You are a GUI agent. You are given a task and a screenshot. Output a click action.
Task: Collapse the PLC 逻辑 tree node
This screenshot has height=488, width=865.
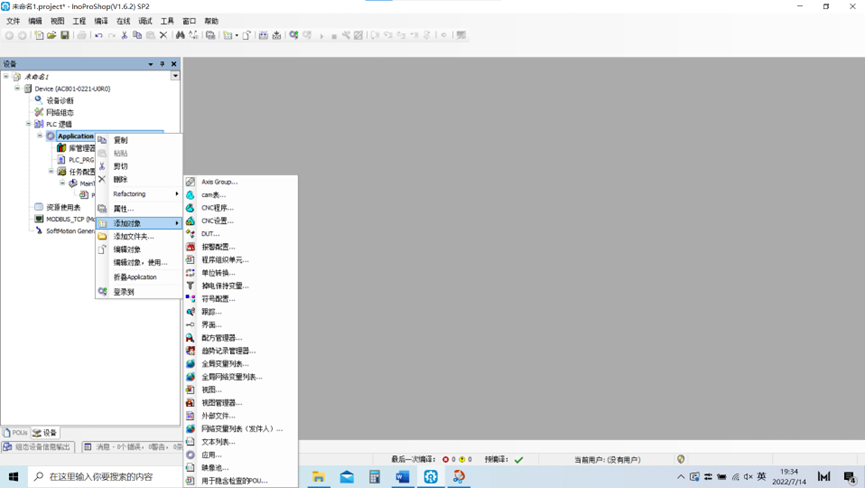28,124
